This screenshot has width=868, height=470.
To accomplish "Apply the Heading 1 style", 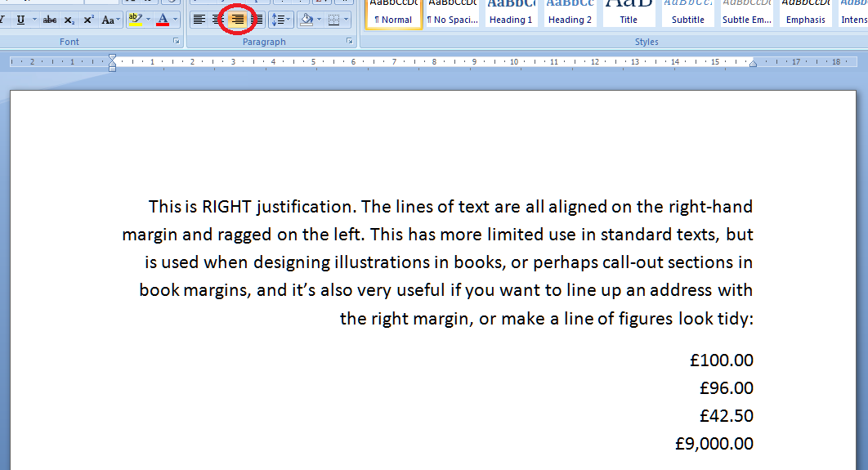I will [511, 12].
